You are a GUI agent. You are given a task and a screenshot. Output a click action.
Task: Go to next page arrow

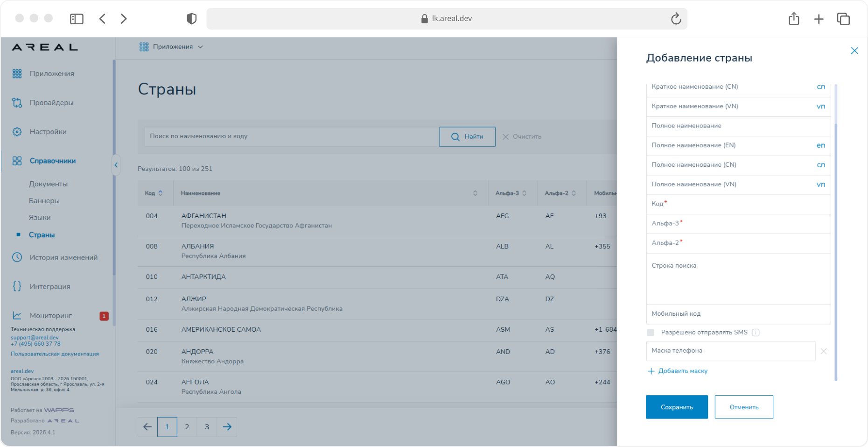(227, 427)
